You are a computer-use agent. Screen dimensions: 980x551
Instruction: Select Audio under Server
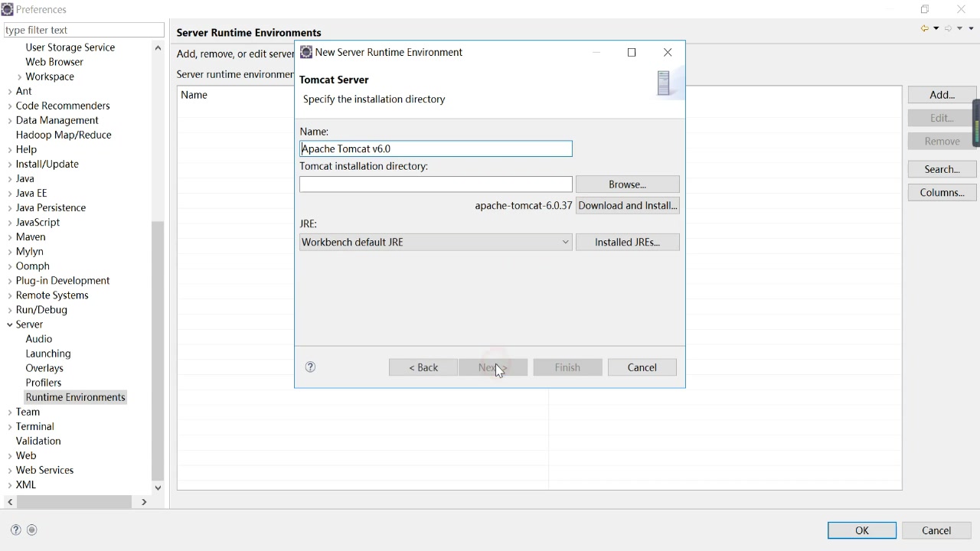click(39, 339)
